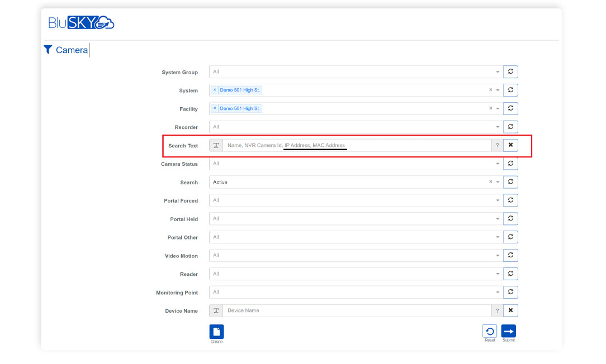Open the Camera Status dropdown
606x364 pixels.
498,164
